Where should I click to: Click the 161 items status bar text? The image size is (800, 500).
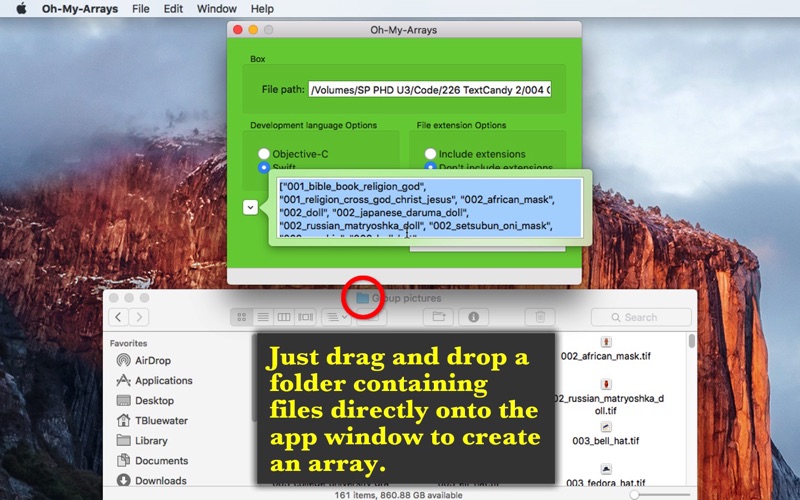point(398,495)
